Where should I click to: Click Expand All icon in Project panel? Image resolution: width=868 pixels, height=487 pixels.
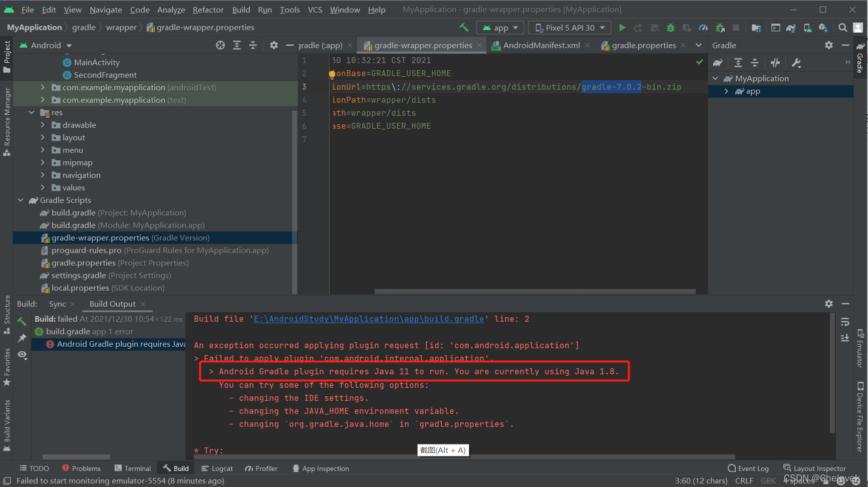[x=237, y=45]
